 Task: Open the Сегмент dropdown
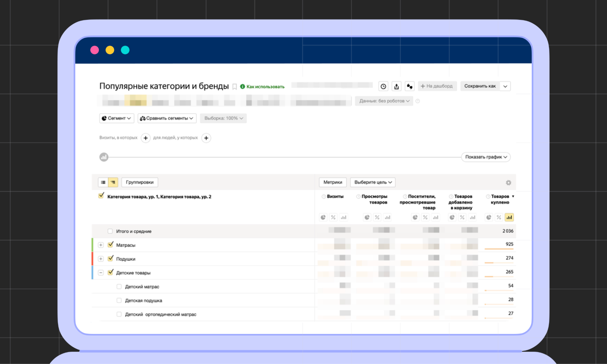click(117, 118)
